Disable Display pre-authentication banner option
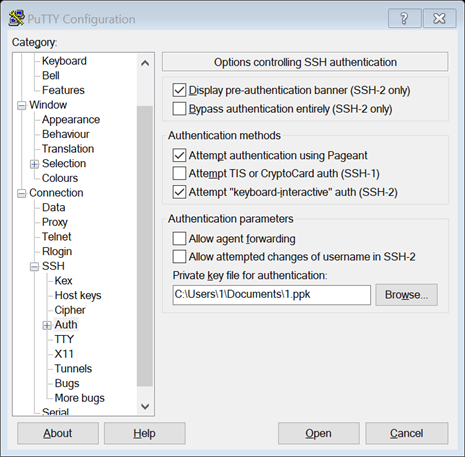Screen dimensions: 465x457 tap(179, 90)
